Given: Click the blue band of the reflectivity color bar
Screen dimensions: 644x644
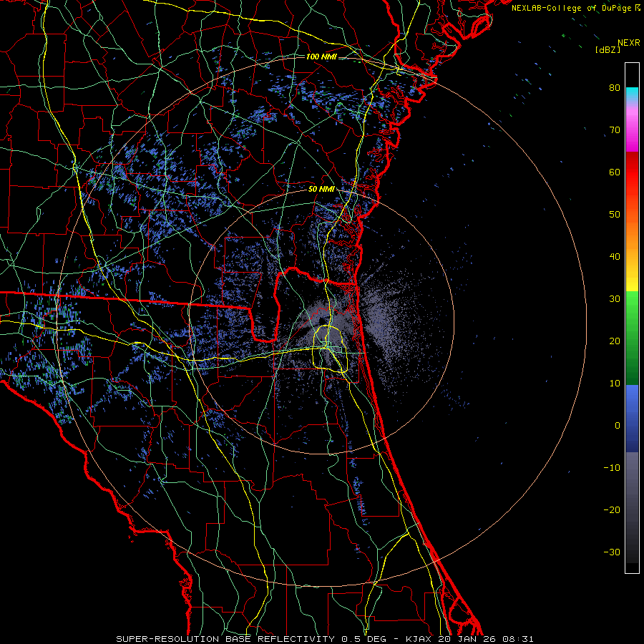Looking at the screenshot, I should click(632, 418).
